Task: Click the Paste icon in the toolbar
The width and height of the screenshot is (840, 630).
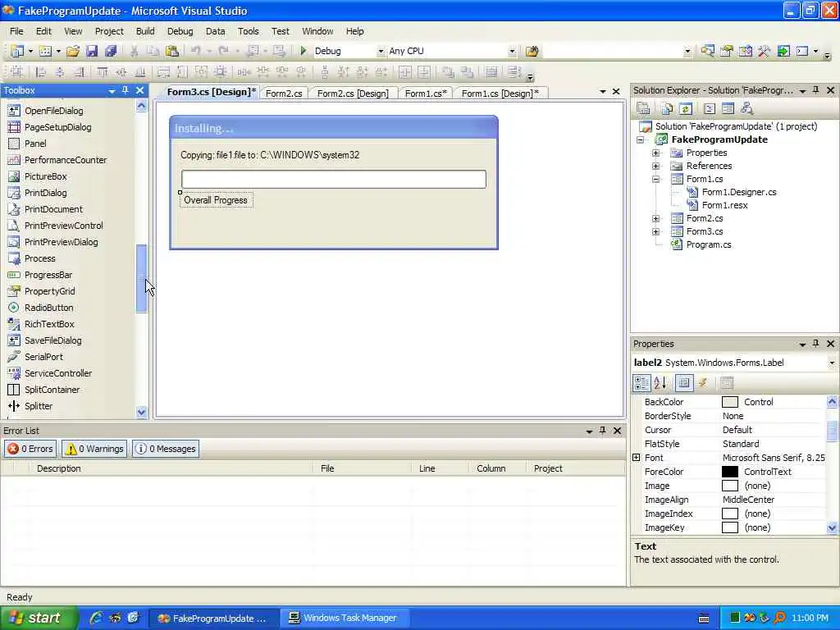Action: (x=172, y=51)
